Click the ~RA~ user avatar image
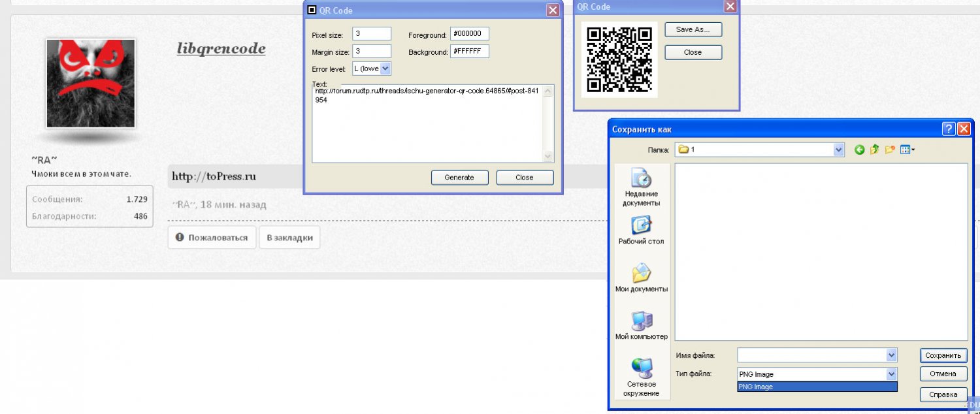 tap(90, 83)
